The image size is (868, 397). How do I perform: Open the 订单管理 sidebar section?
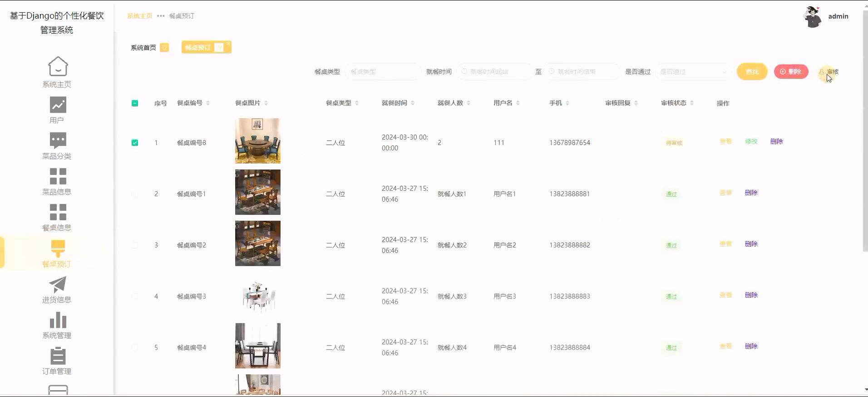pyautogui.click(x=57, y=361)
